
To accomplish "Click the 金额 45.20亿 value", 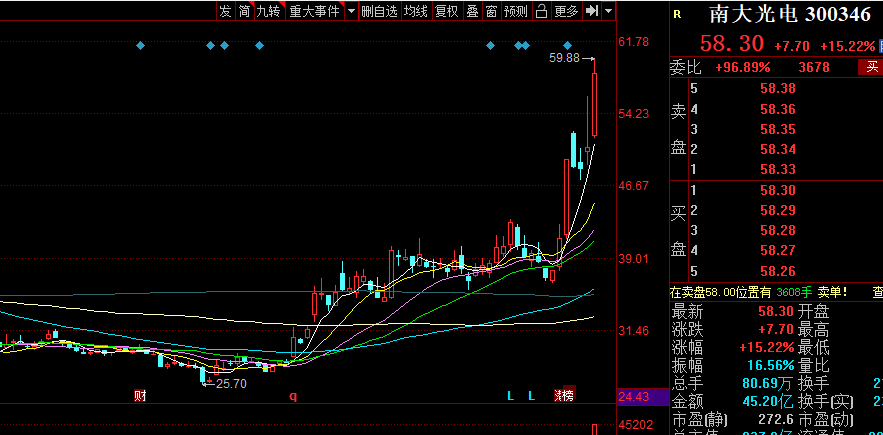I will 768,402.
